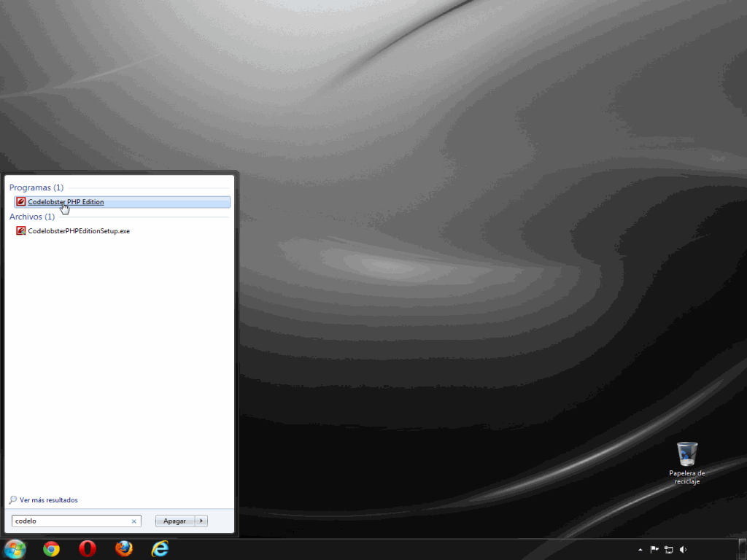The height and width of the screenshot is (560, 747).
Task: Open Codelobster PHP Edition program result
Action: (x=66, y=202)
